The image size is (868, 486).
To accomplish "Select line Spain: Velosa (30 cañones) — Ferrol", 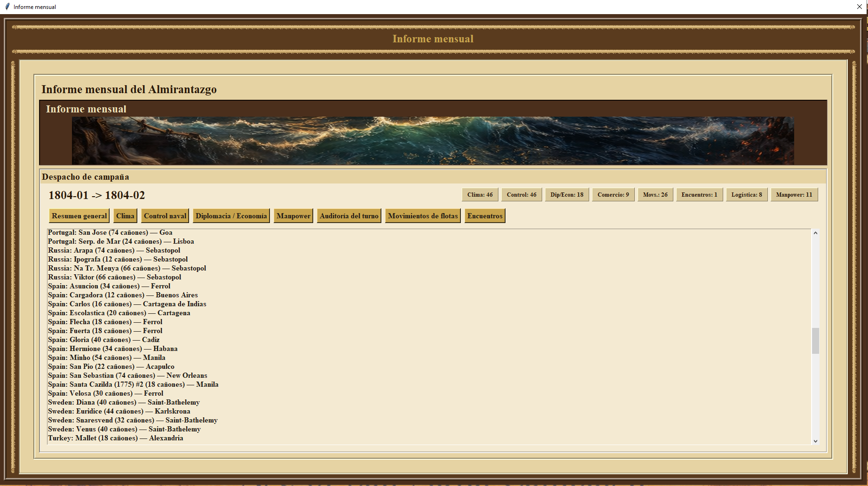I will point(105,393).
